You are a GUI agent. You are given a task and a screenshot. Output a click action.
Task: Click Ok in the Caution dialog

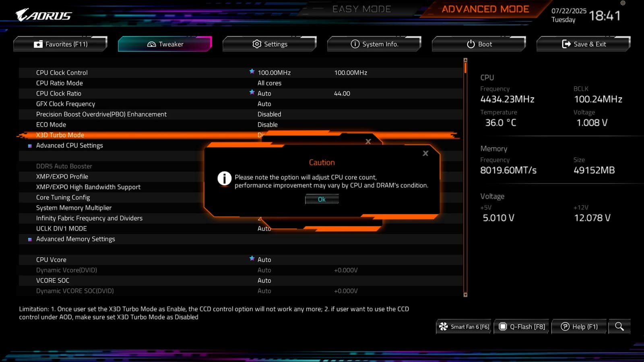pos(322,199)
